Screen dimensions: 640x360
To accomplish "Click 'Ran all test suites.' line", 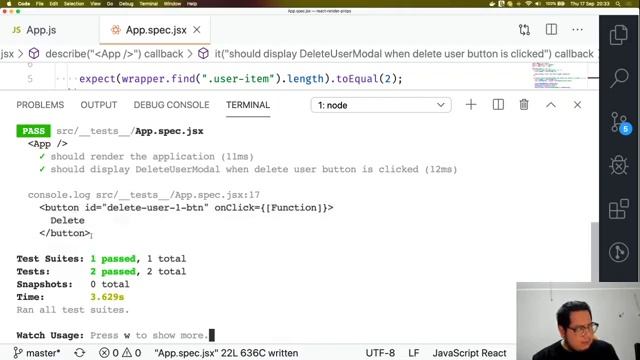I will [x=73, y=310].
